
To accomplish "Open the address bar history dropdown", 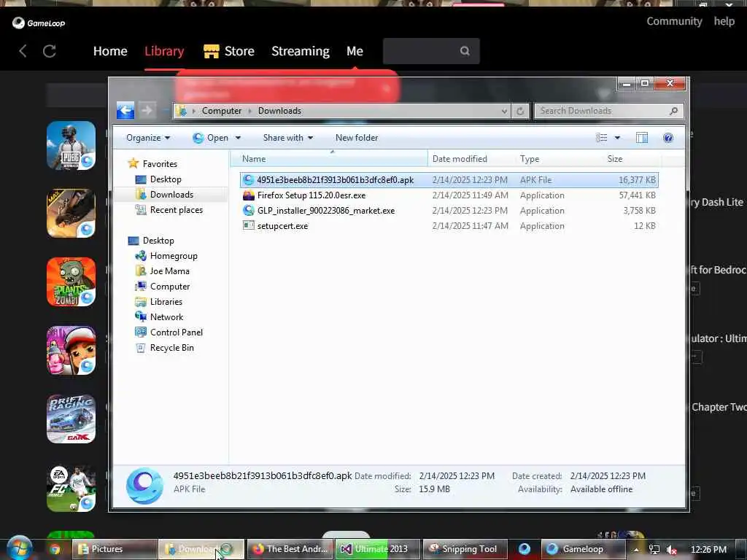I will (x=504, y=111).
